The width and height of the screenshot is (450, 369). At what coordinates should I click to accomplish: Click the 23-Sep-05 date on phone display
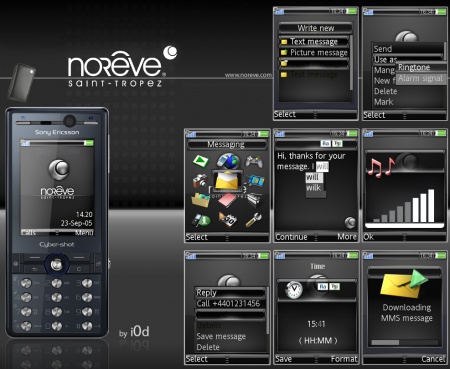pyautogui.click(x=76, y=223)
